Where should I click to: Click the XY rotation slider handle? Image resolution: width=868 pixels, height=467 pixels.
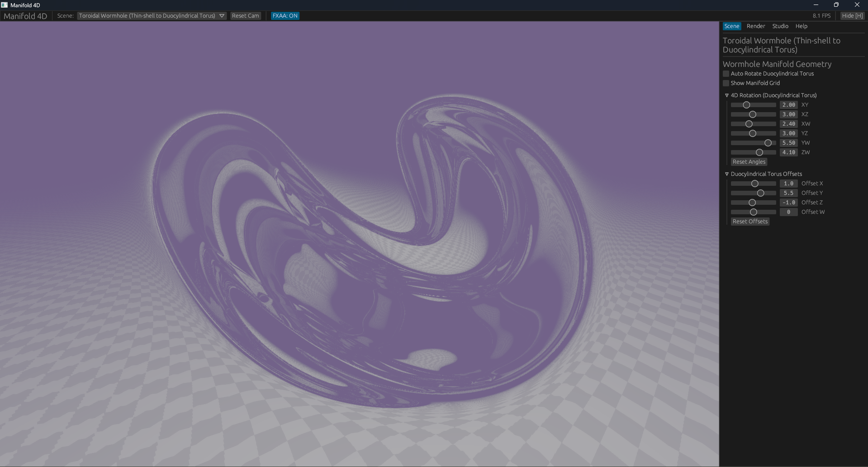pyautogui.click(x=746, y=105)
